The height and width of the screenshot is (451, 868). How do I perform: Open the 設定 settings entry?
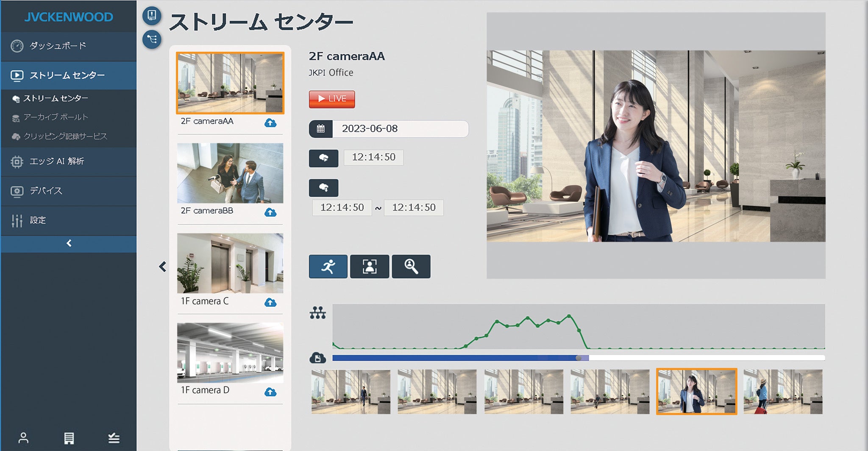pos(42,220)
